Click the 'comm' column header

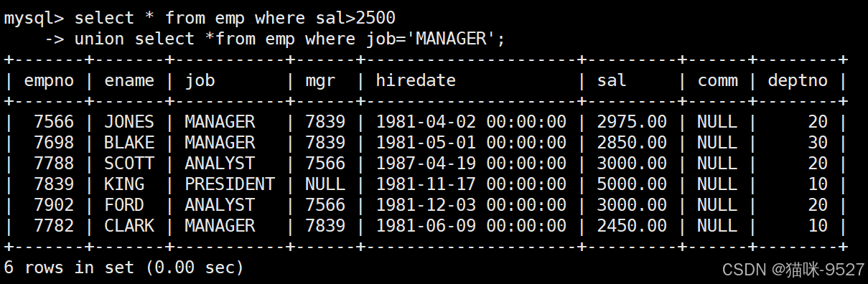[717, 80]
